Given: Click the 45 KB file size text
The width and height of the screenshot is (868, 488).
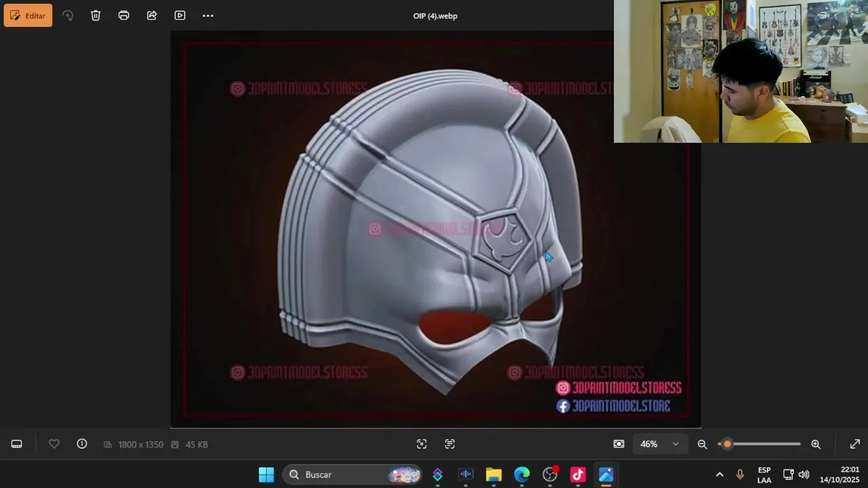Looking at the screenshot, I should click(197, 445).
